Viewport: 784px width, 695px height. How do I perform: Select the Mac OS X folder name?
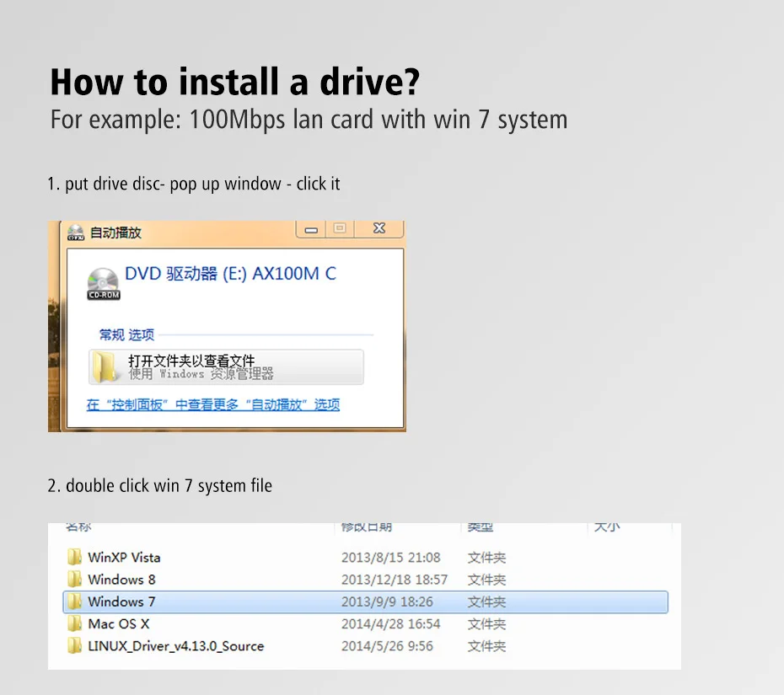119,624
